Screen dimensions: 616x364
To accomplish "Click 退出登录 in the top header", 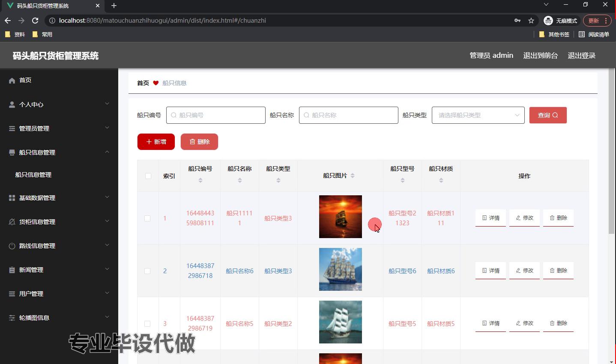I will (x=581, y=56).
